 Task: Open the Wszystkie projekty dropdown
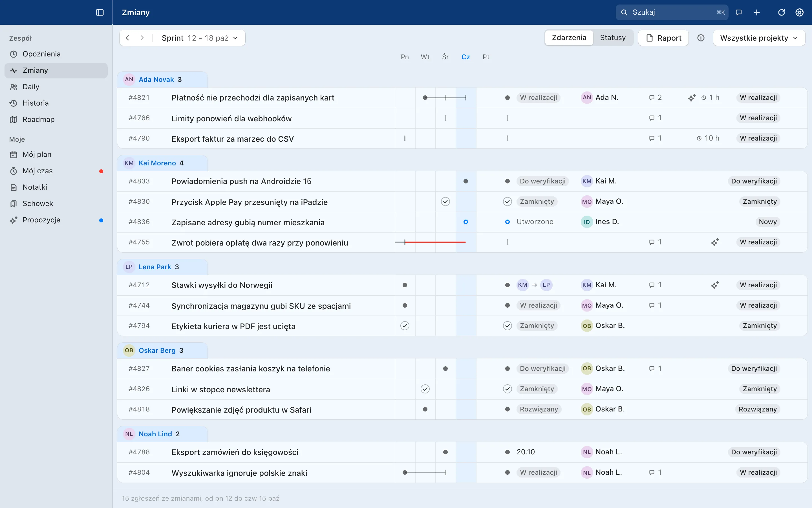pos(759,38)
